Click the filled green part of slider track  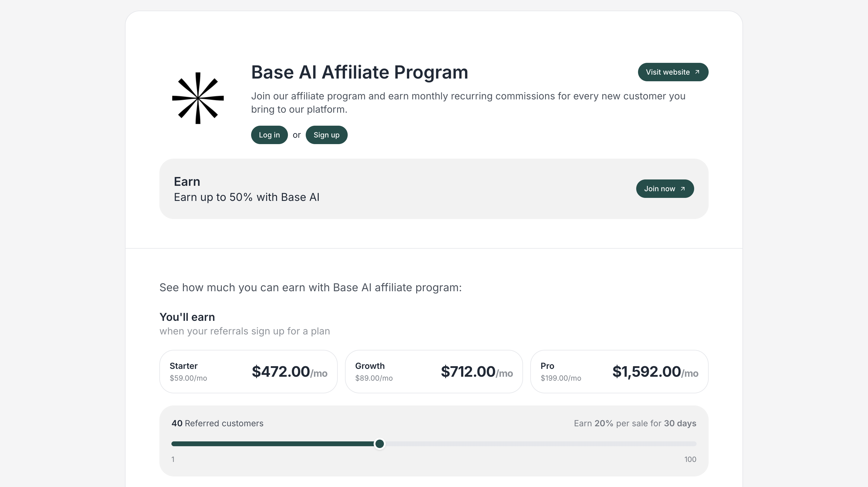point(270,444)
